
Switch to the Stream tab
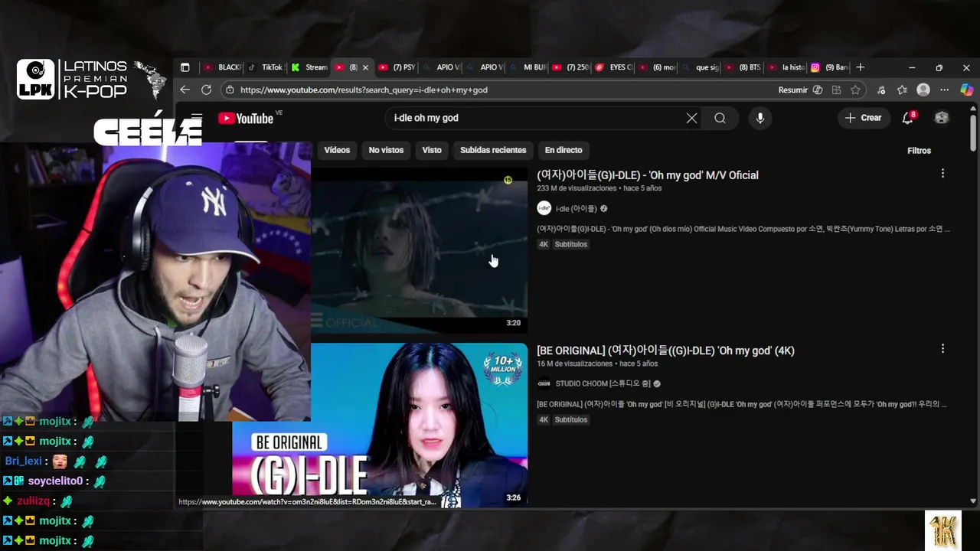[x=309, y=67]
